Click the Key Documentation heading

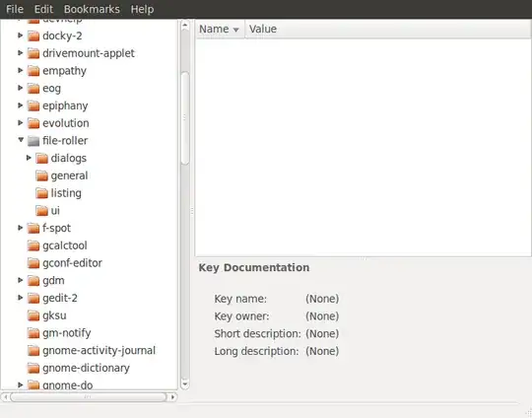tap(254, 267)
